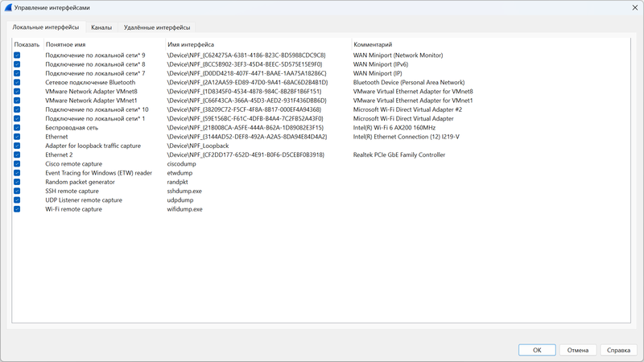Disable Event Tracing for Windows reader checkbox
The width and height of the screenshot is (644, 362).
(17, 173)
